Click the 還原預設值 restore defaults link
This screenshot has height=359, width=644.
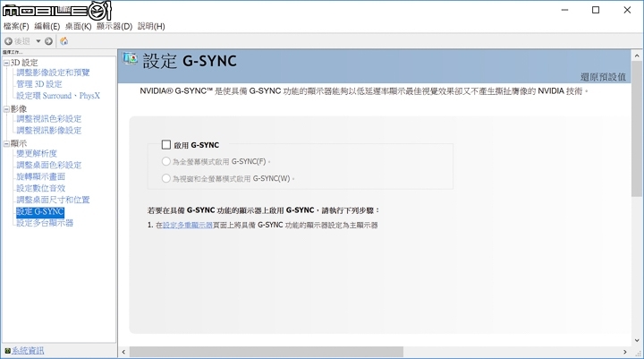(603, 77)
